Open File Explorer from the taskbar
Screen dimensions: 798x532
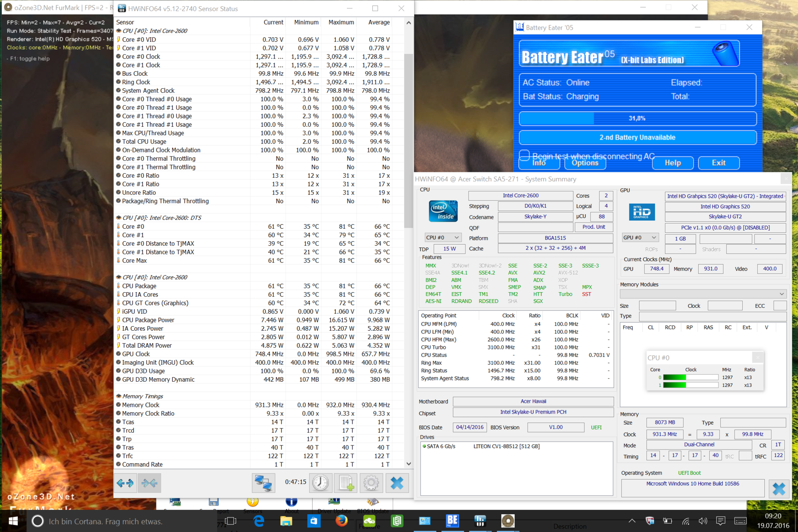point(286,521)
